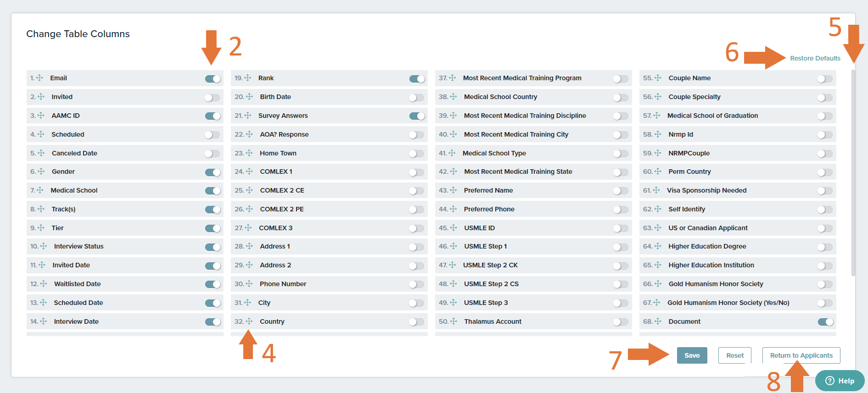Click the reorder icon for Gender row

[41, 172]
